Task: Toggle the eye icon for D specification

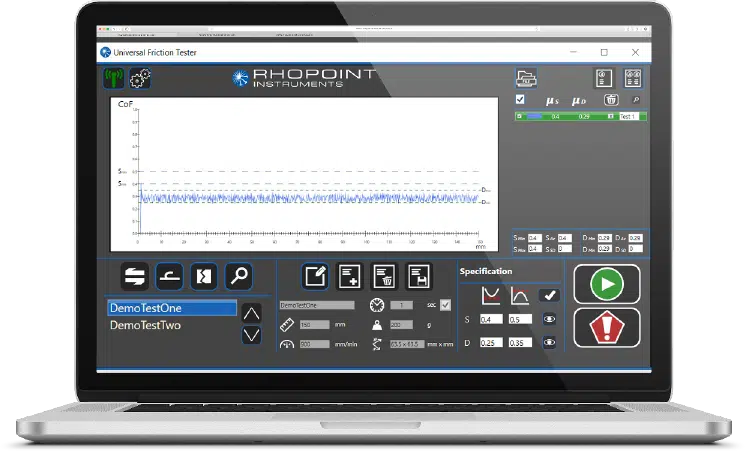Action: coord(548,342)
